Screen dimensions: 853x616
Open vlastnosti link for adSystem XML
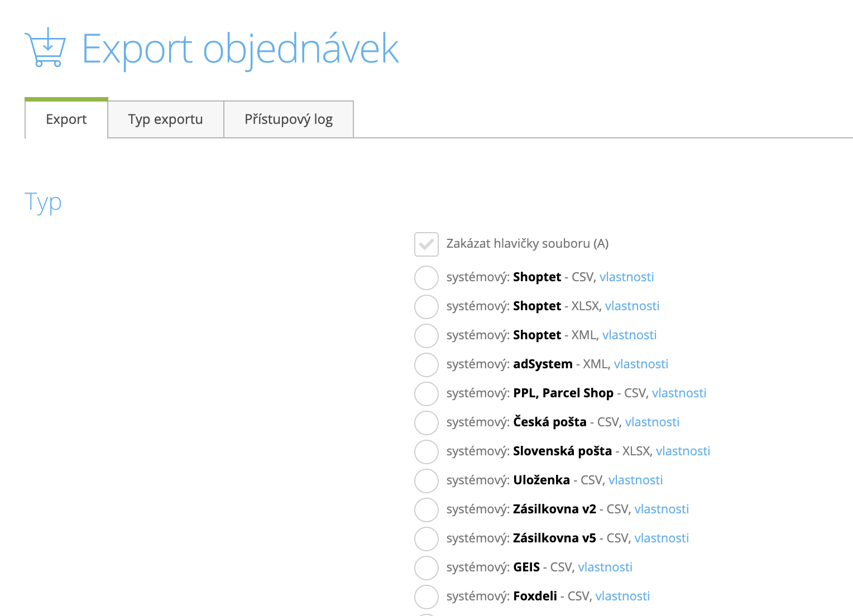(641, 364)
